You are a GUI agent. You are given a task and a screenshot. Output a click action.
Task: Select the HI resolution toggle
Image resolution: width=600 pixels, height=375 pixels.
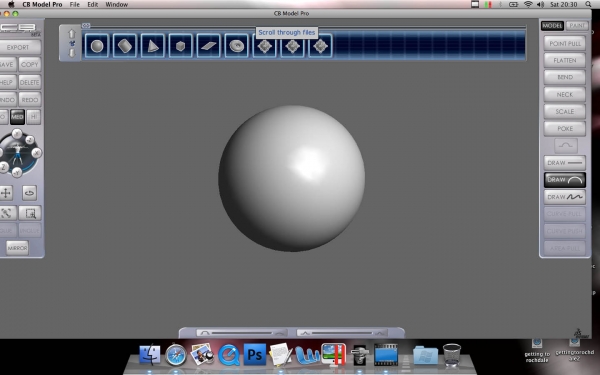pos(34,117)
